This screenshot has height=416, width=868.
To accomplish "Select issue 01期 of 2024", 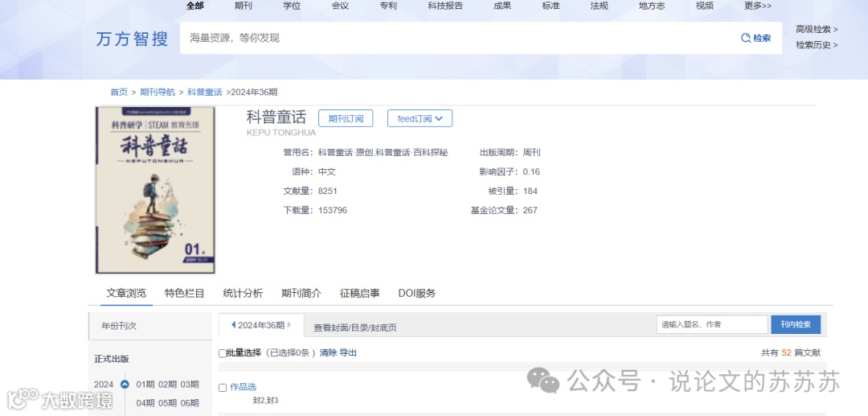I will click(145, 385).
